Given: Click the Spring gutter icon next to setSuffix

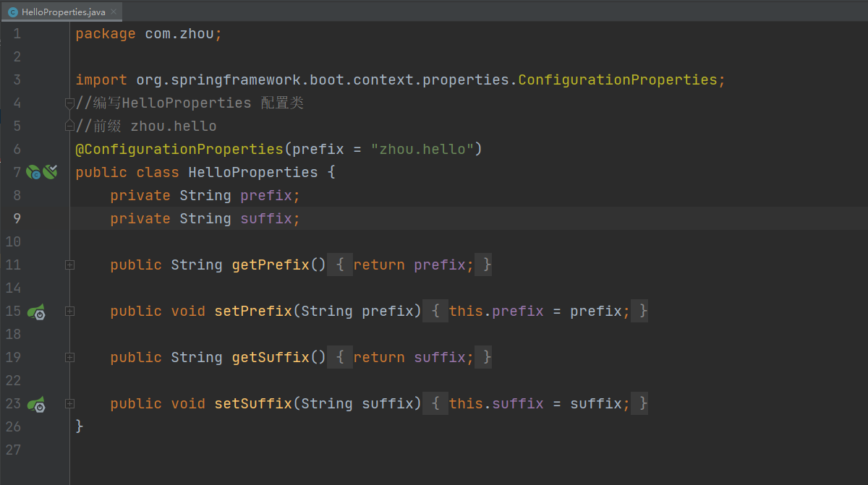Looking at the screenshot, I should pos(37,404).
